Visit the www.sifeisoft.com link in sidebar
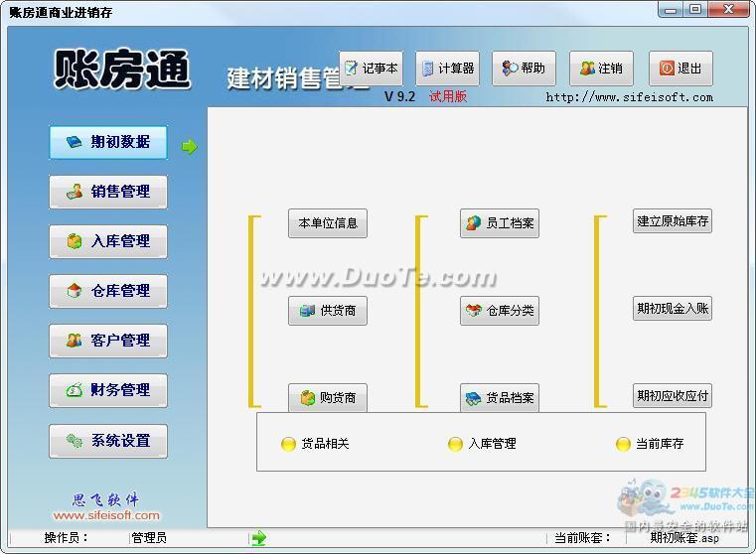Image resolution: width=756 pixels, height=554 pixels. tap(106, 515)
